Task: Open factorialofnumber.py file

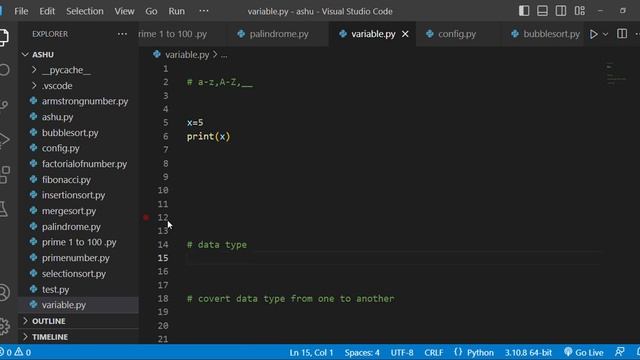Action: [x=78, y=164]
